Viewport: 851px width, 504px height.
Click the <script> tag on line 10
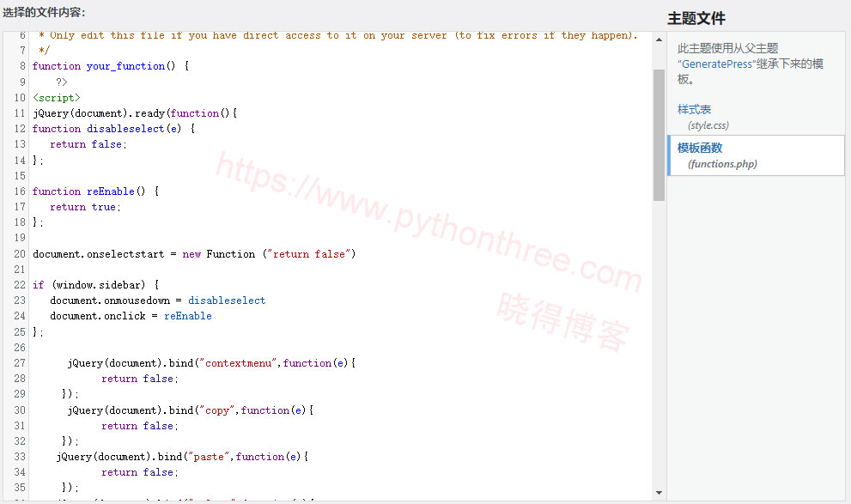[57, 98]
